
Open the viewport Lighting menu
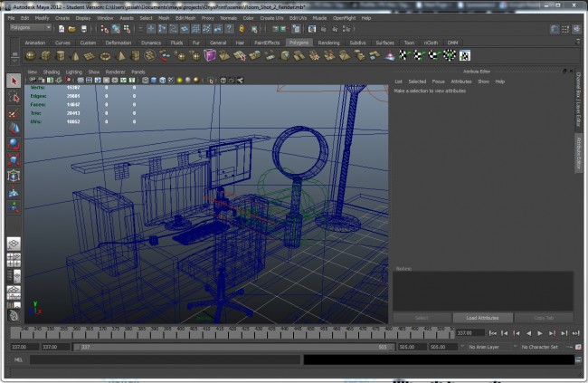(x=74, y=72)
